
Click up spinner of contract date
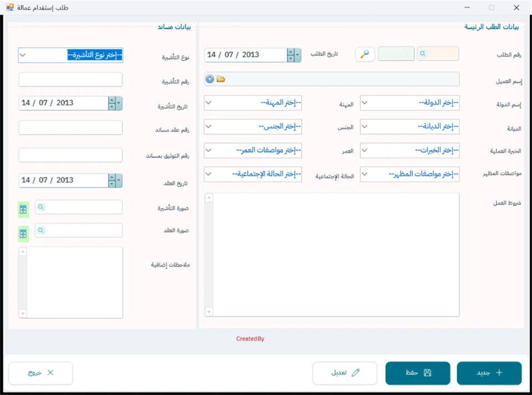pyautogui.click(x=111, y=177)
